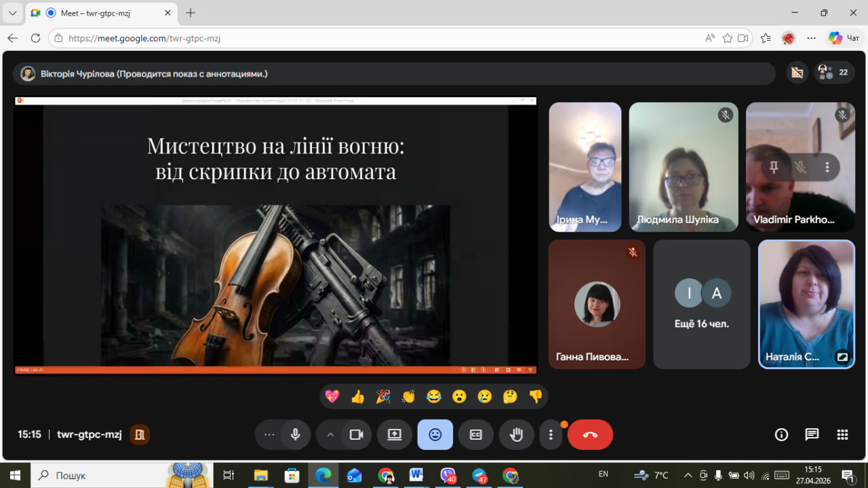This screenshot has width=868, height=488.
Task: Expand the camera settings chevron
Action: point(330,435)
